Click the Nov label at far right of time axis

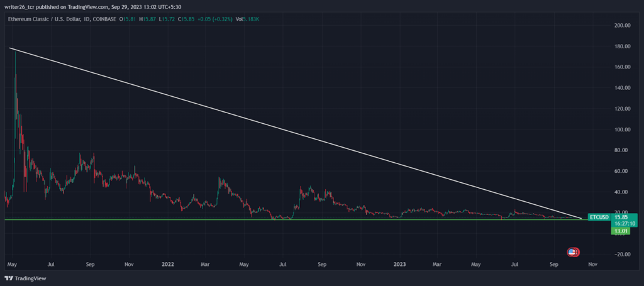click(592, 265)
